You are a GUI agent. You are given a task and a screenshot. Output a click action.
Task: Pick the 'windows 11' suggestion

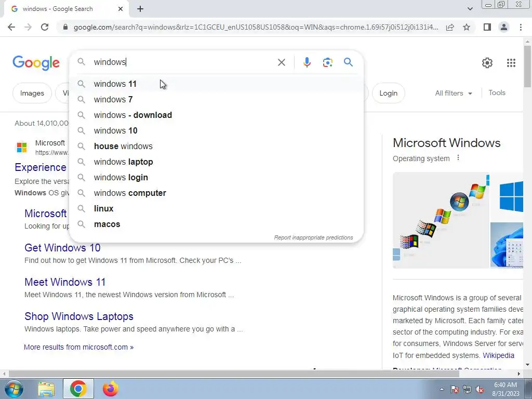click(x=216, y=84)
